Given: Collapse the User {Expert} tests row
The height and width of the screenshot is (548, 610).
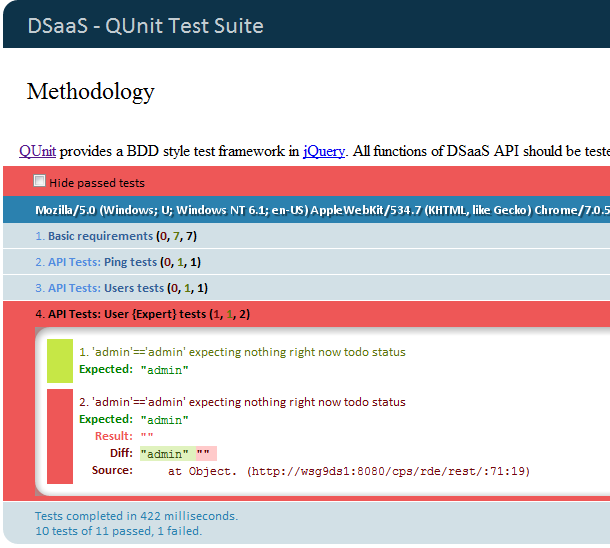Looking at the screenshot, I should (142, 314).
